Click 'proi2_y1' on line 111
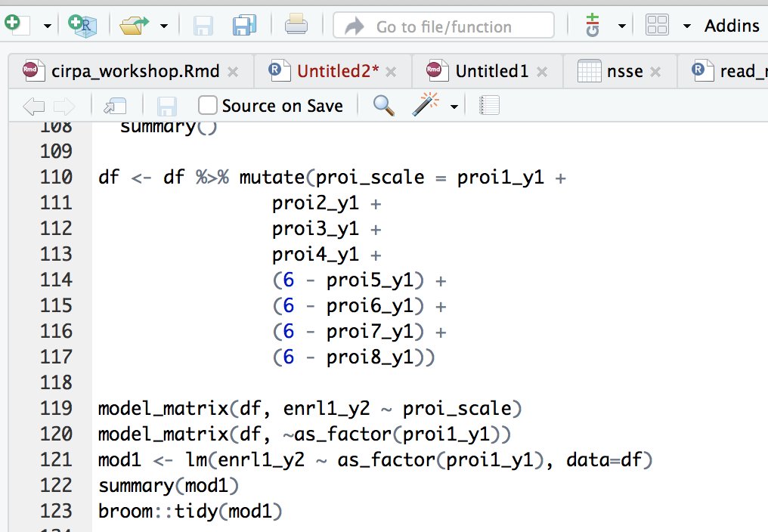This screenshot has height=532, width=768. 315,203
